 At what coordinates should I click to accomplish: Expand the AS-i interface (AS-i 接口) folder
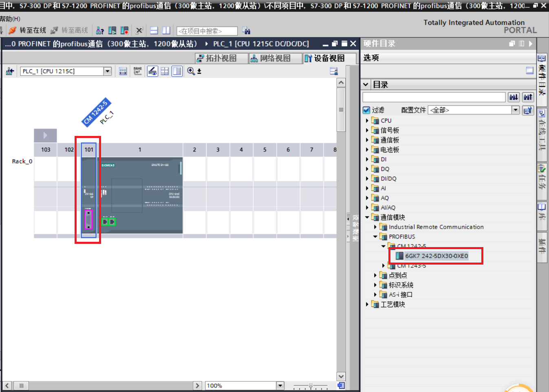[375, 294]
